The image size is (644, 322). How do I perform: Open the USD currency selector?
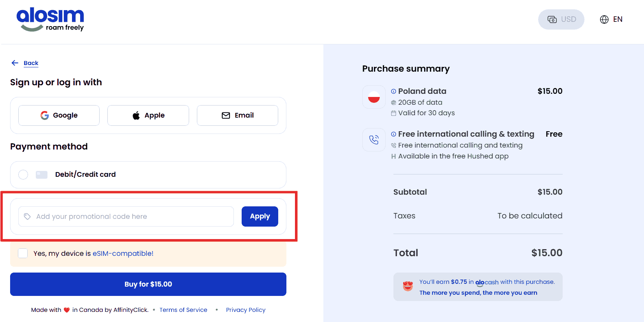click(561, 19)
